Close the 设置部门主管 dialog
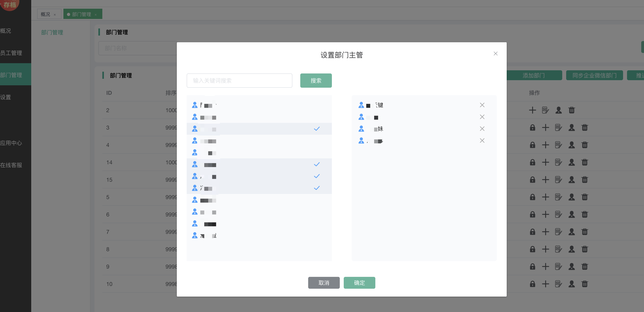The height and width of the screenshot is (312, 644). (495, 54)
